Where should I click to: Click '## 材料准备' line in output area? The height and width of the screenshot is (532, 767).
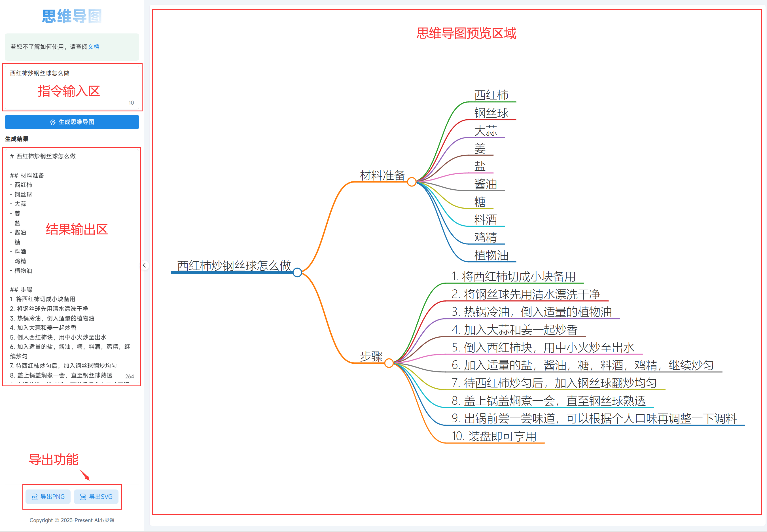click(27, 175)
